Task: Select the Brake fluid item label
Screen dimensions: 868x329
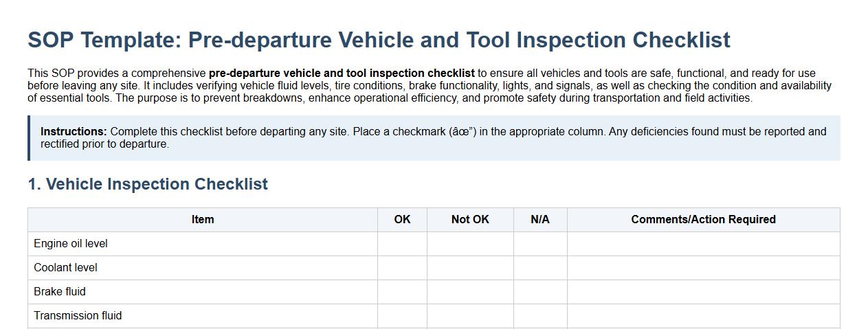Action: tap(60, 292)
